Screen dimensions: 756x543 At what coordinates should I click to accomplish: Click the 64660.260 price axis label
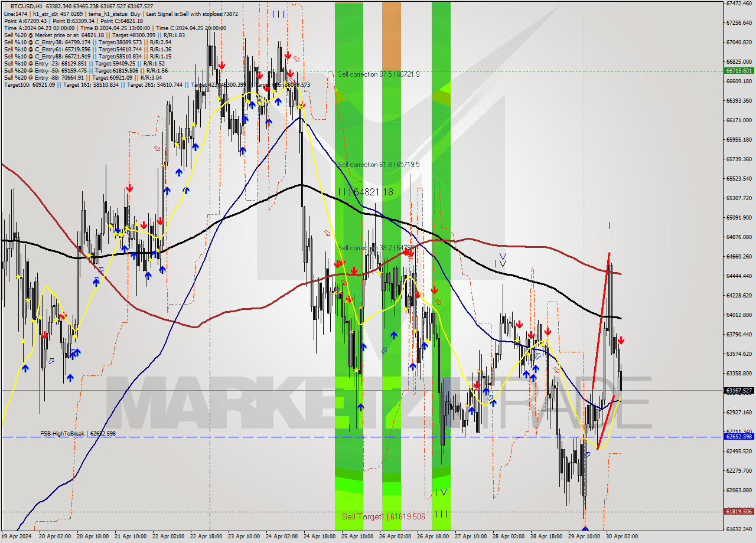tap(739, 256)
